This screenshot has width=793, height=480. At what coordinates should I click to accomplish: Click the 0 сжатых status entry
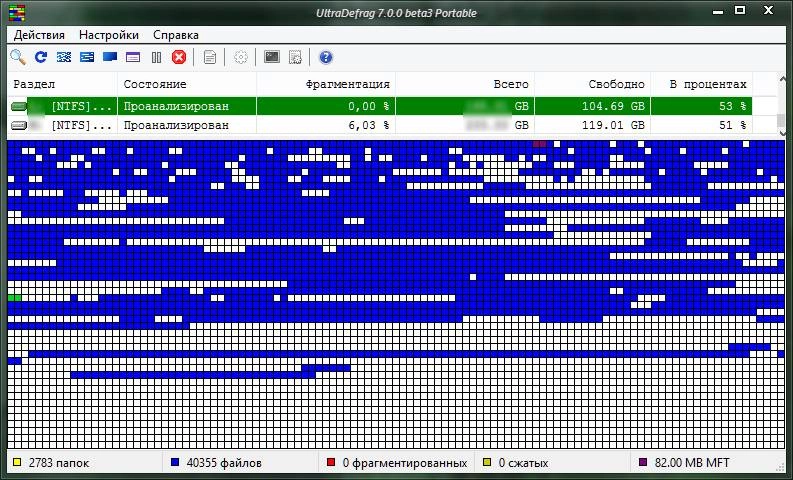pos(523,463)
